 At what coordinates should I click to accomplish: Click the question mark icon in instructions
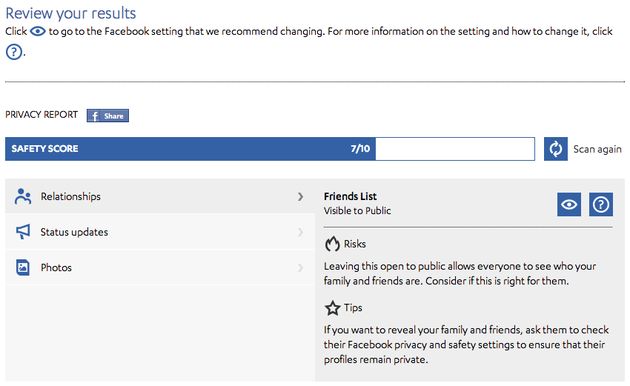coord(14,52)
